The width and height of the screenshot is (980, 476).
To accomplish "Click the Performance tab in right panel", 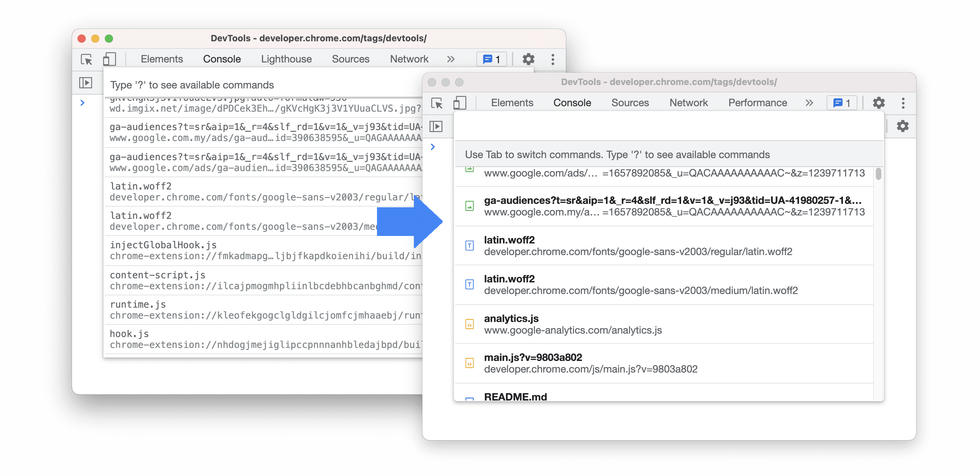I will [x=758, y=102].
